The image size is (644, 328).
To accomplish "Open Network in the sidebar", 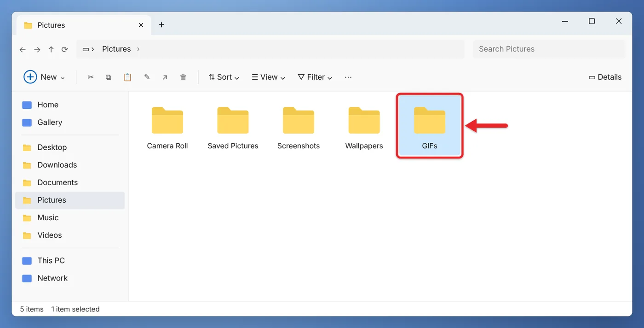I will click(70, 278).
